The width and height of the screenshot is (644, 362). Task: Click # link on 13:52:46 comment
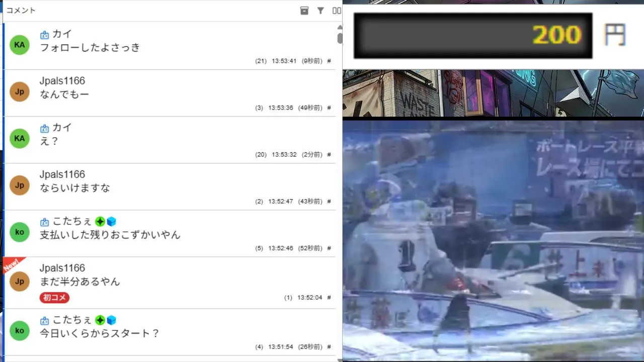329,248
